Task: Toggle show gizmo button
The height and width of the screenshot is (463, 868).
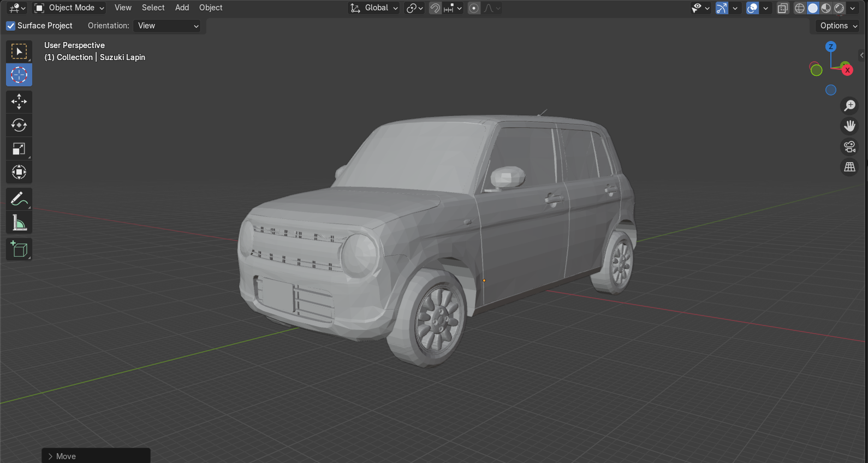Action: pos(722,8)
